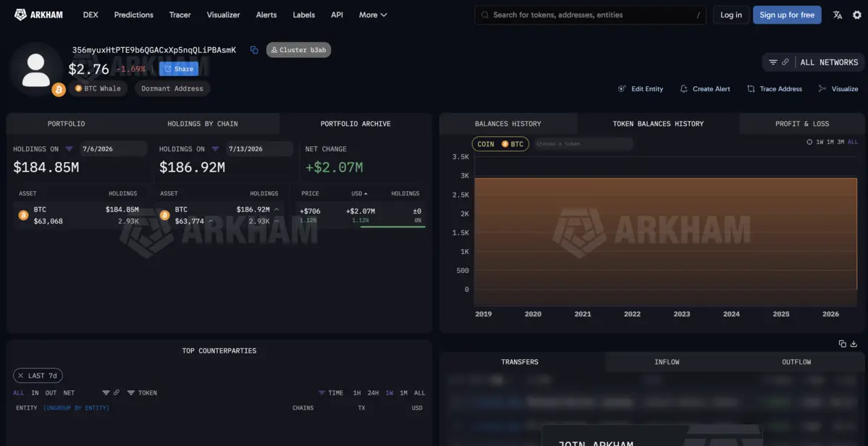Copy transfers table with copy icon
This screenshot has height=446, width=868.
click(x=842, y=344)
